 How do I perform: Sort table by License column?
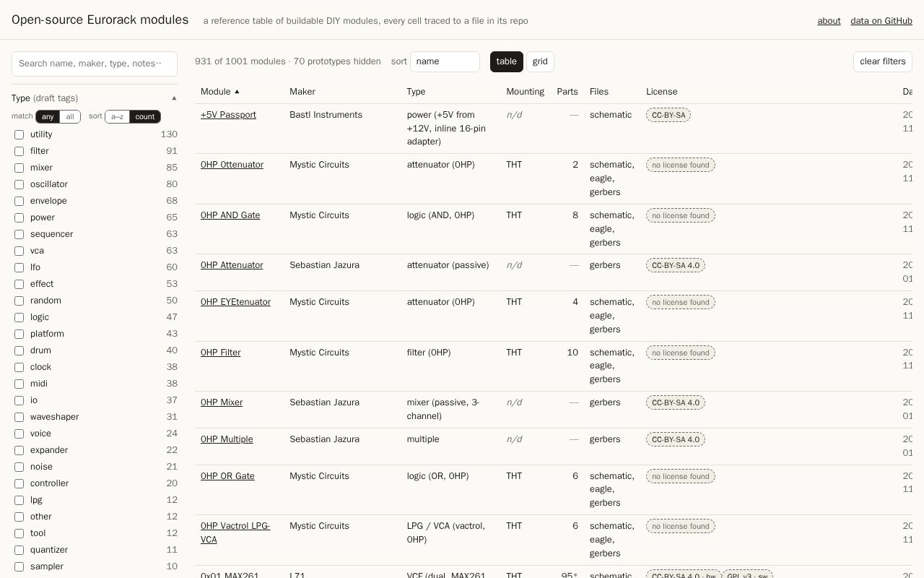661,92
